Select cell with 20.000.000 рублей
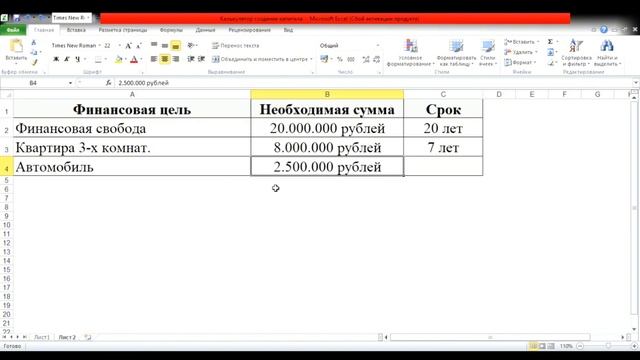The width and height of the screenshot is (640, 360). pos(327,128)
